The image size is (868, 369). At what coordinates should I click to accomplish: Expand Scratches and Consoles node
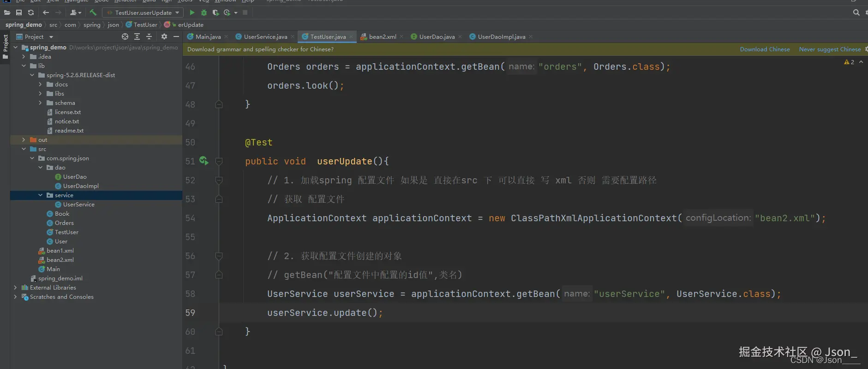coord(15,297)
